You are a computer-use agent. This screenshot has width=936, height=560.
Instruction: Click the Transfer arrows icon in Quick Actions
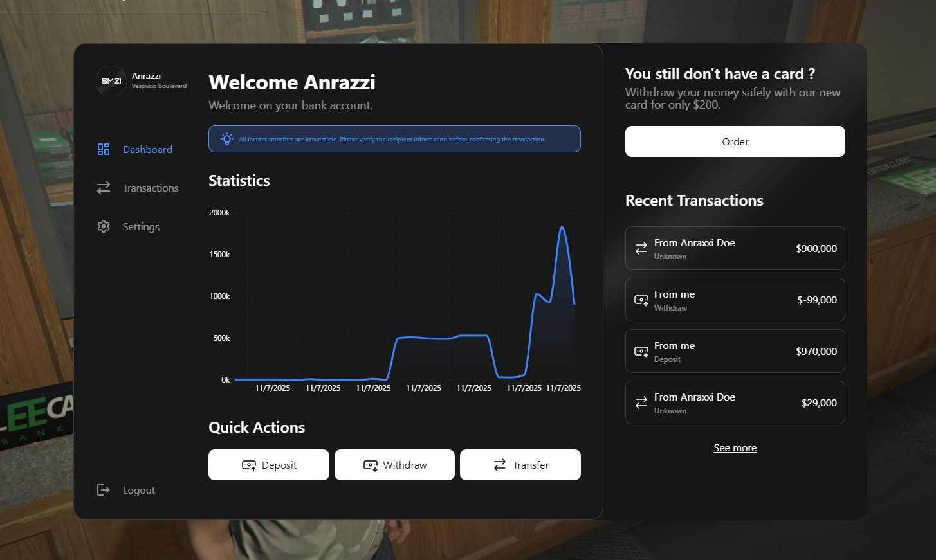tap(500, 464)
